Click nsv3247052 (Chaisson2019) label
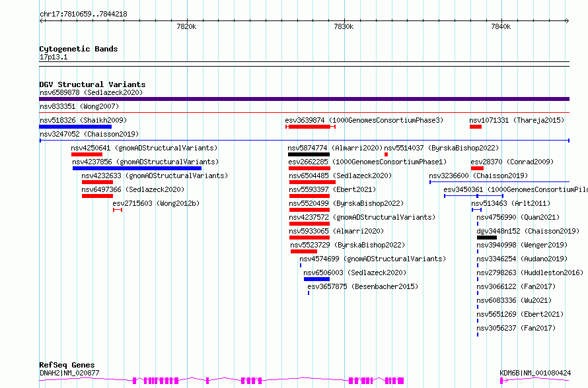Image resolution: width=588 pixels, height=388 pixels. 89,134
